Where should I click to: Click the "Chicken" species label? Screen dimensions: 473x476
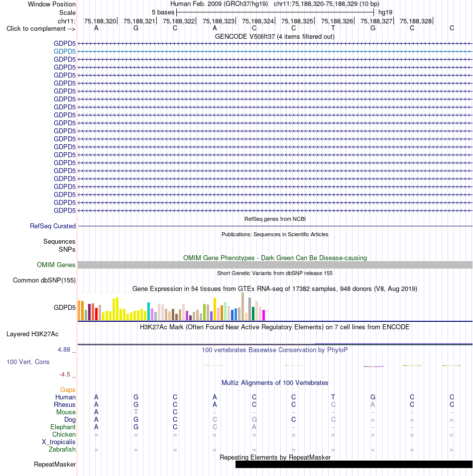[x=64, y=435]
